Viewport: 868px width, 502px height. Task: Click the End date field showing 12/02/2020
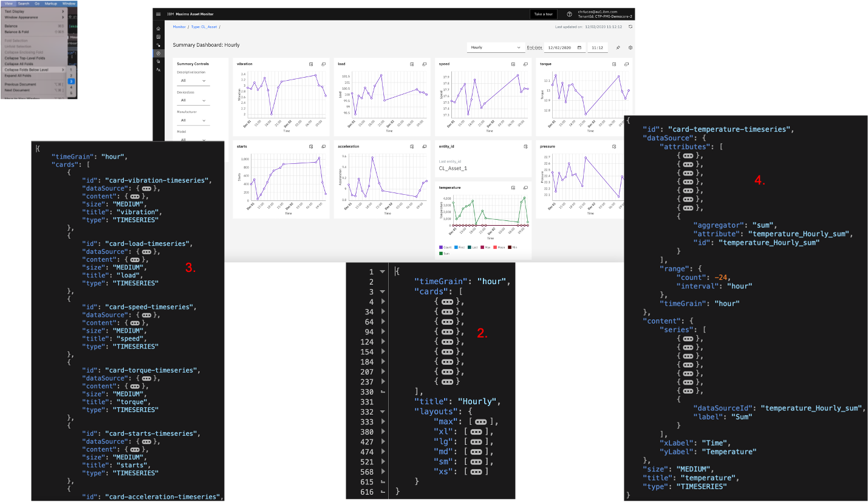click(565, 47)
